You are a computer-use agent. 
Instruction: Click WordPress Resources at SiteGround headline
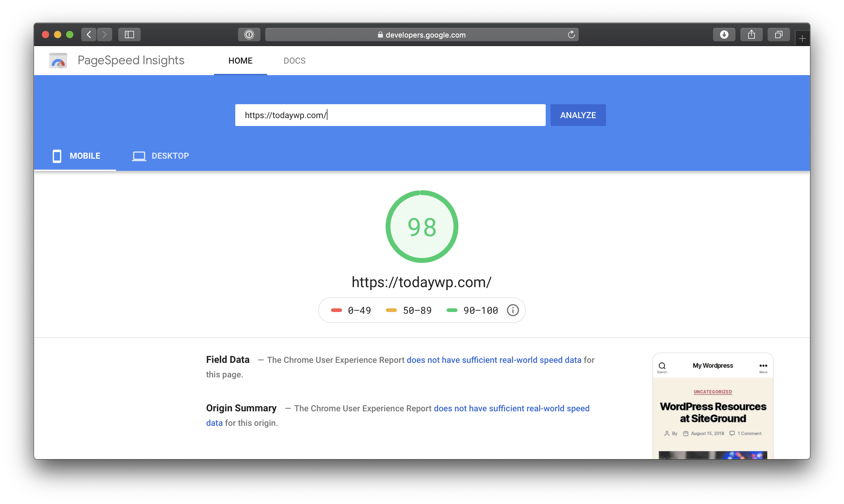pyautogui.click(x=713, y=412)
